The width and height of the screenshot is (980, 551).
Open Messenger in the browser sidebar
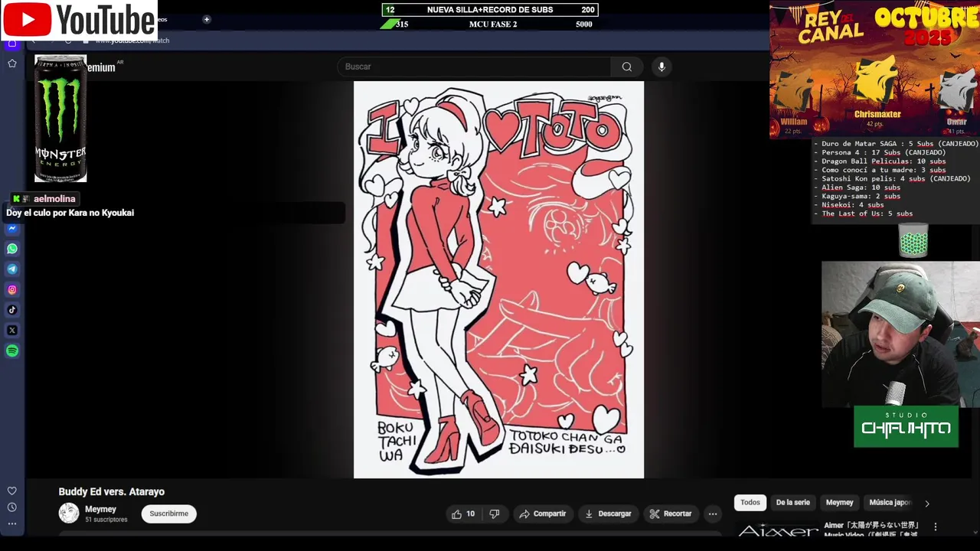(12, 229)
